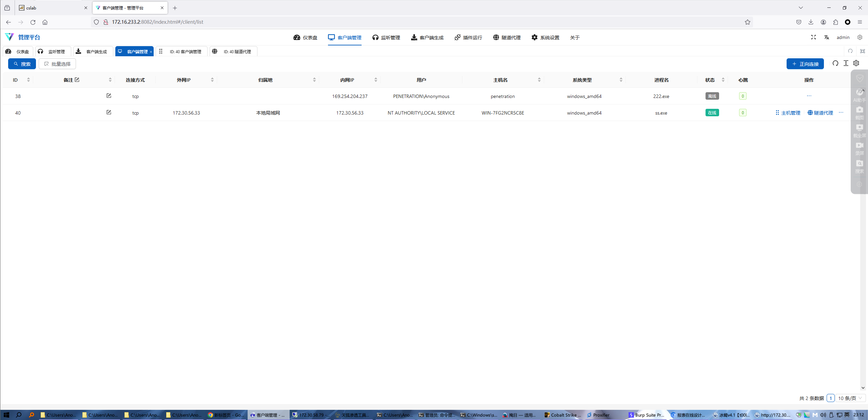Sort the ID column

click(28, 80)
